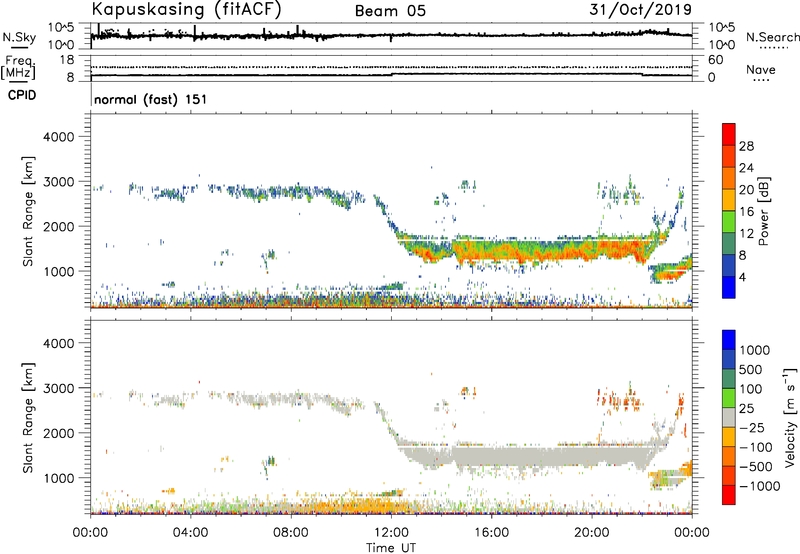This screenshot has width=800, height=554.
Task: Click the text normal (fast) 151
Action: pyautogui.click(x=151, y=99)
